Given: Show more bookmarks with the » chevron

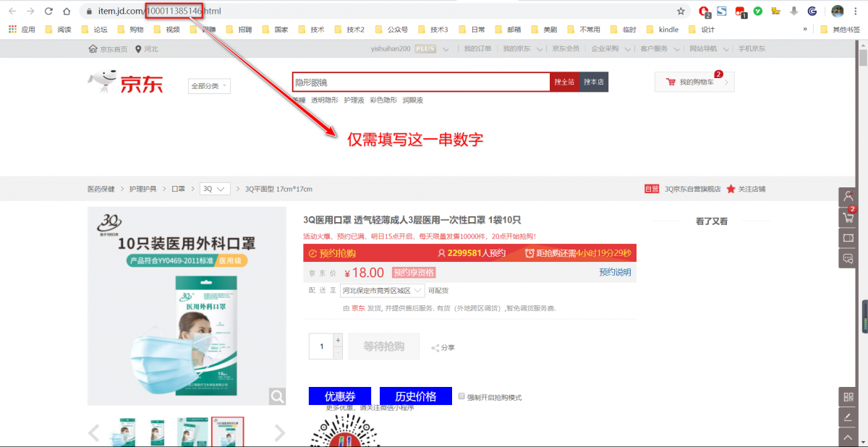Looking at the screenshot, I should coord(805,30).
